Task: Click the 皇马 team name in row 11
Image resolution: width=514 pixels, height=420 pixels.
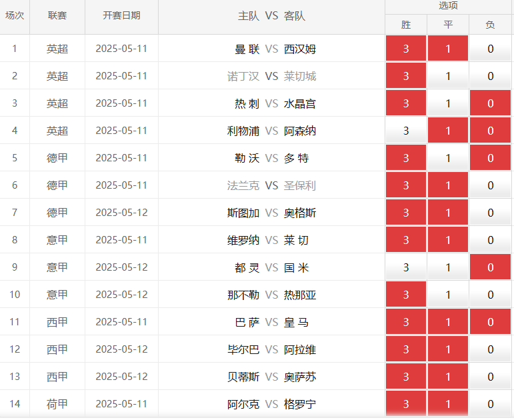Action: (297, 322)
